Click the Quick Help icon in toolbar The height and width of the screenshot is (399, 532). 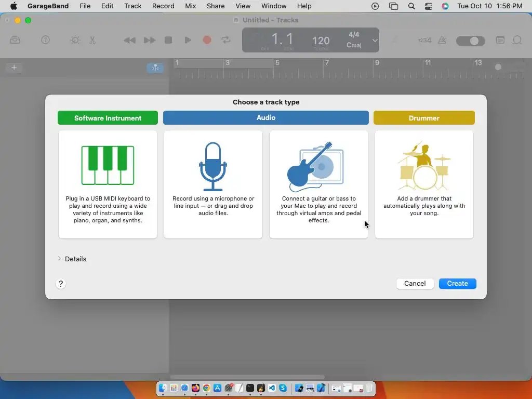(45, 40)
